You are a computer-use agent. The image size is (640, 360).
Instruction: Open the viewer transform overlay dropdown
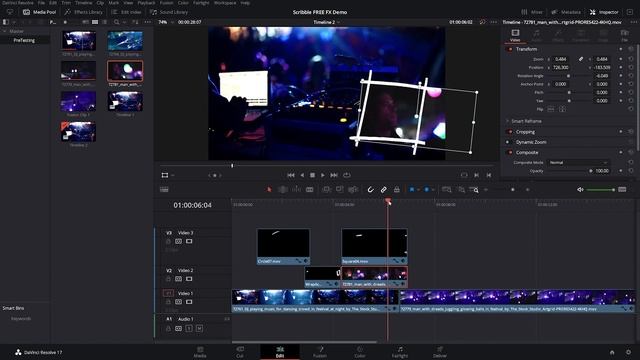pos(173,175)
